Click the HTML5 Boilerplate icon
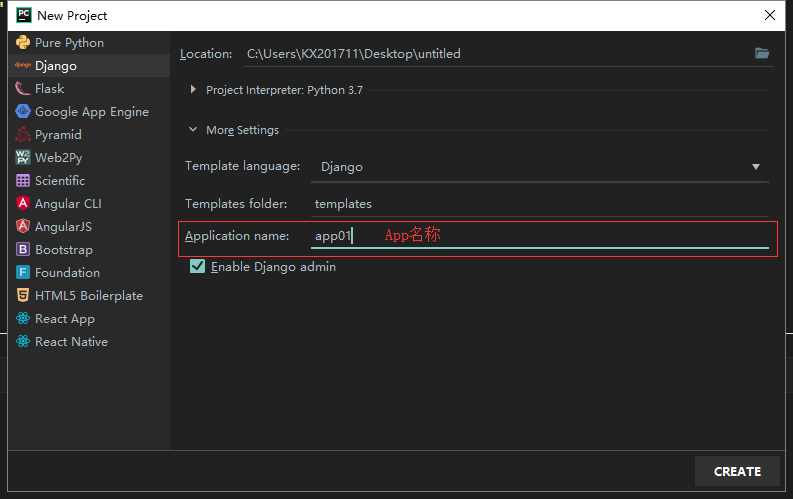This screenshot has height=499, width=793. point(23,295)
